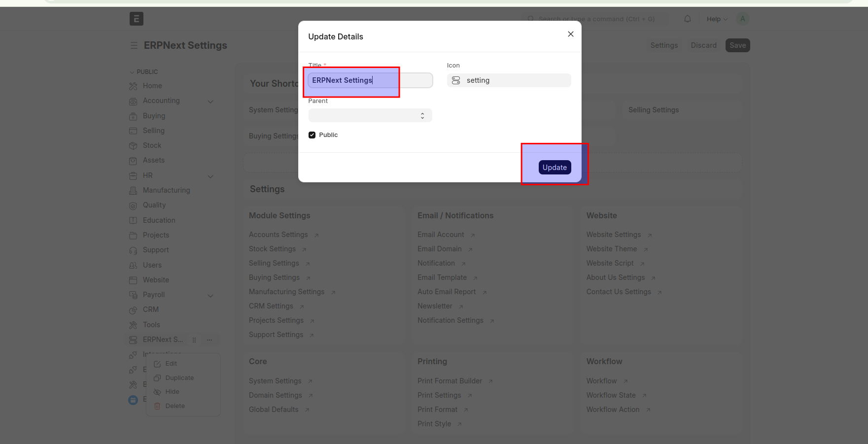Open the Help dropdown menu
868x444 pixels.
[x=717, y=19]
